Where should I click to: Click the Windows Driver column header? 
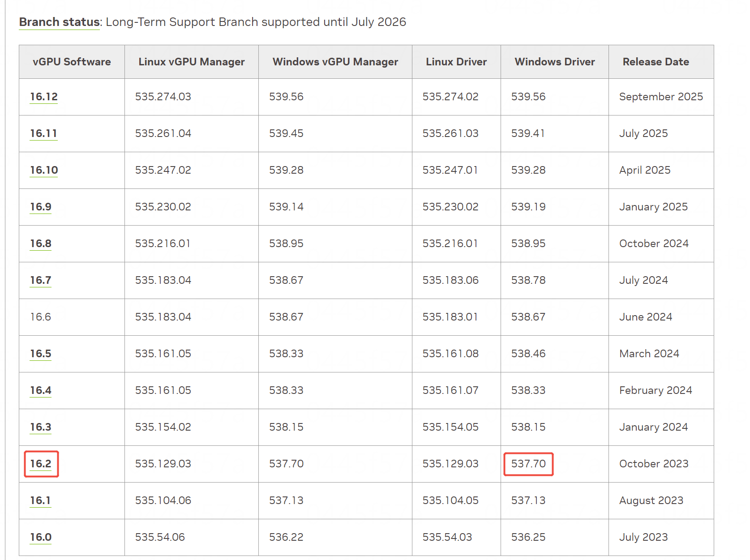click(x=555, y=62)
